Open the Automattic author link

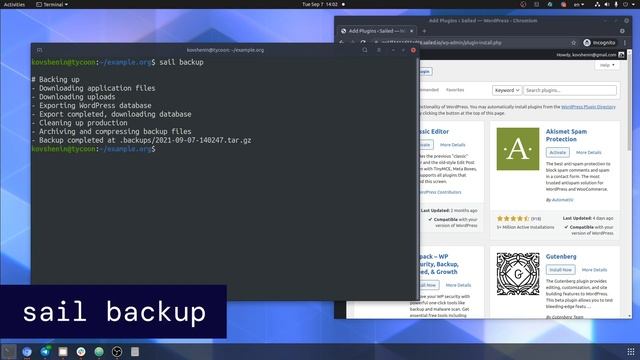pos(562,200)
